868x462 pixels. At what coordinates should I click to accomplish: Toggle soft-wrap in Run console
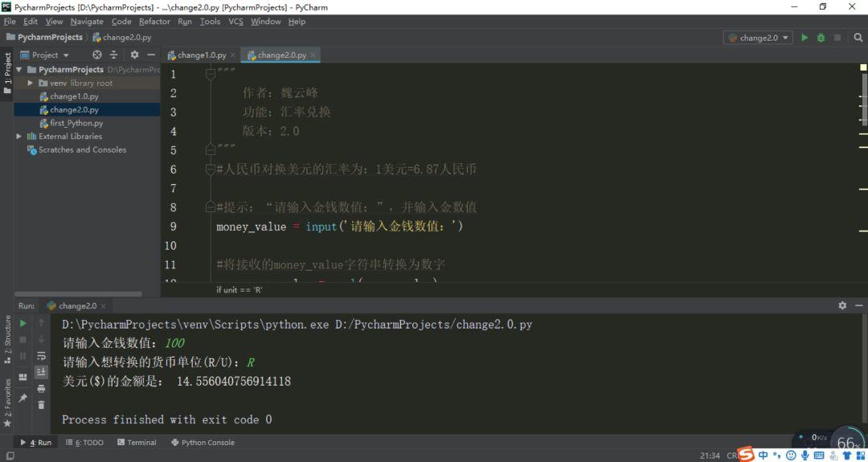pos(41,356)
